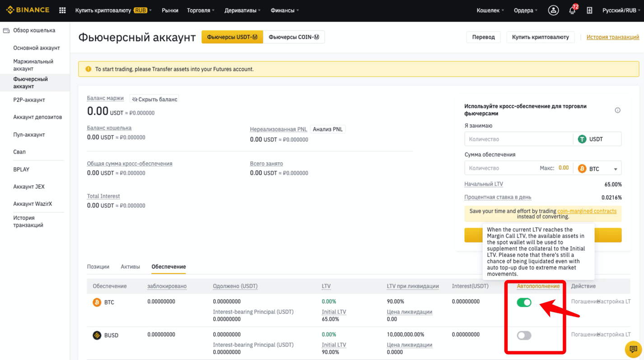Turn off auto top-up for BTC

524,302
